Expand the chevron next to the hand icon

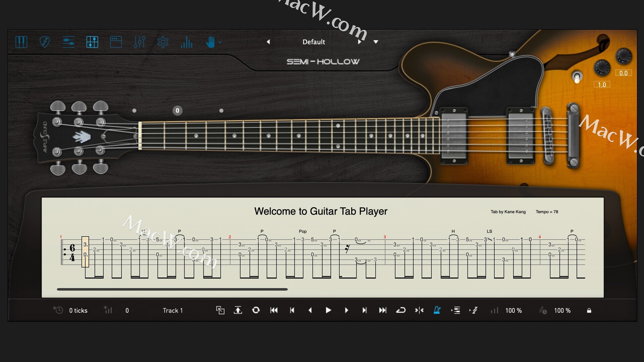[x=220, y=42]
